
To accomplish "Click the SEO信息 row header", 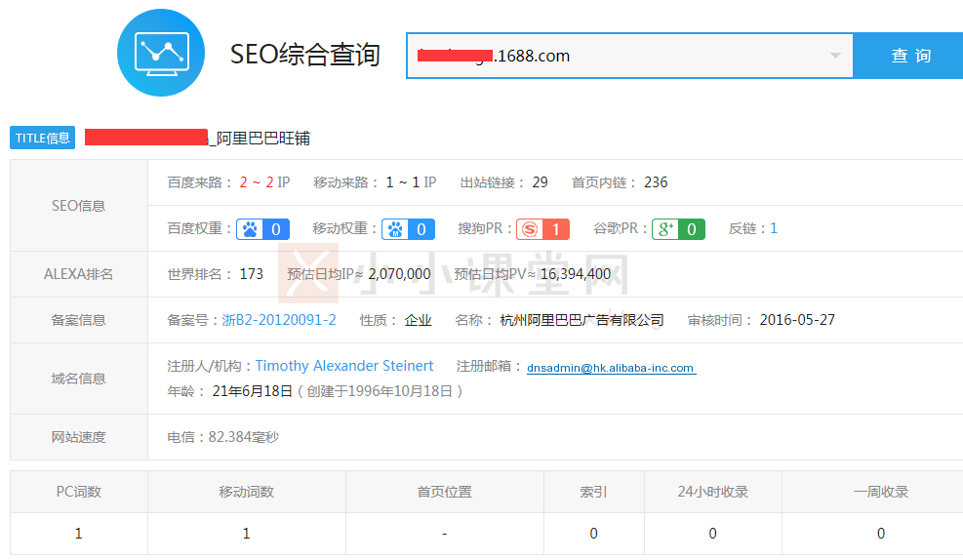I will pyautogui.click(x=79, y=206).
